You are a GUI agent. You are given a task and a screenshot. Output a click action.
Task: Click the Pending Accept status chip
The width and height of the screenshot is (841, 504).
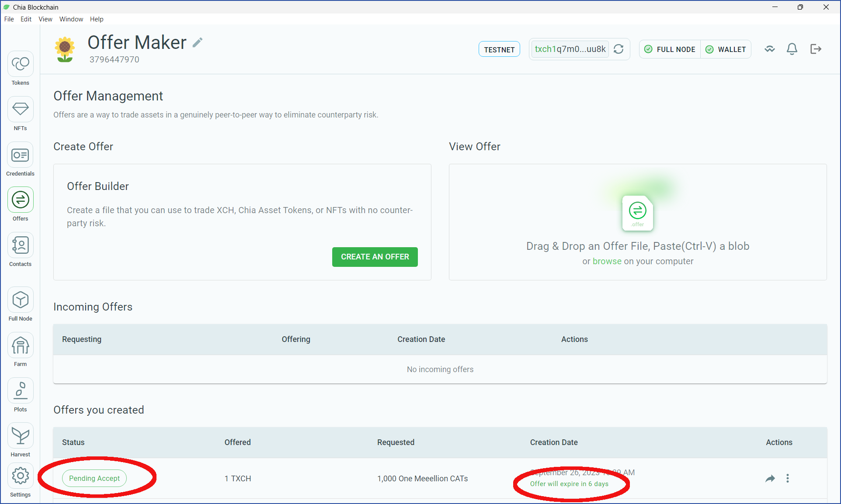(94, 478)
